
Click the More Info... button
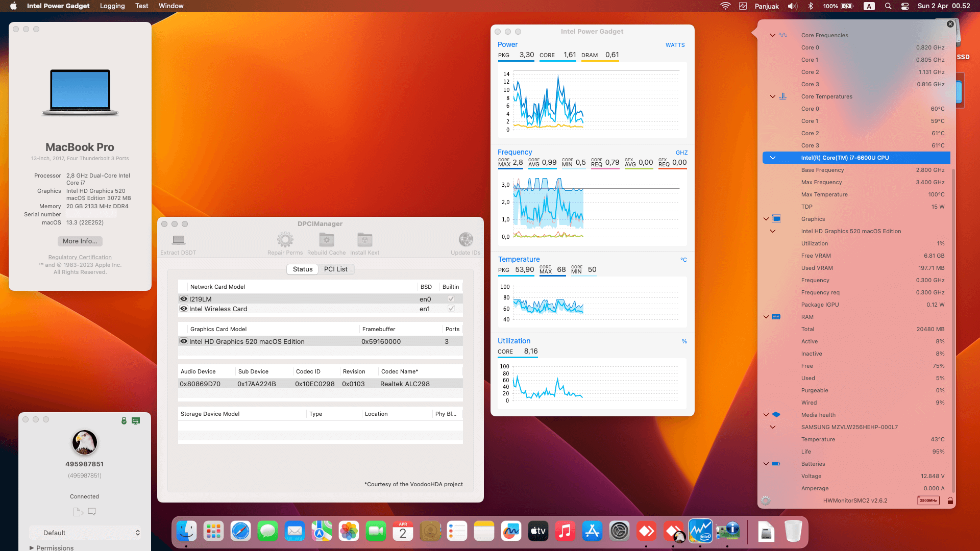[80, 241]
